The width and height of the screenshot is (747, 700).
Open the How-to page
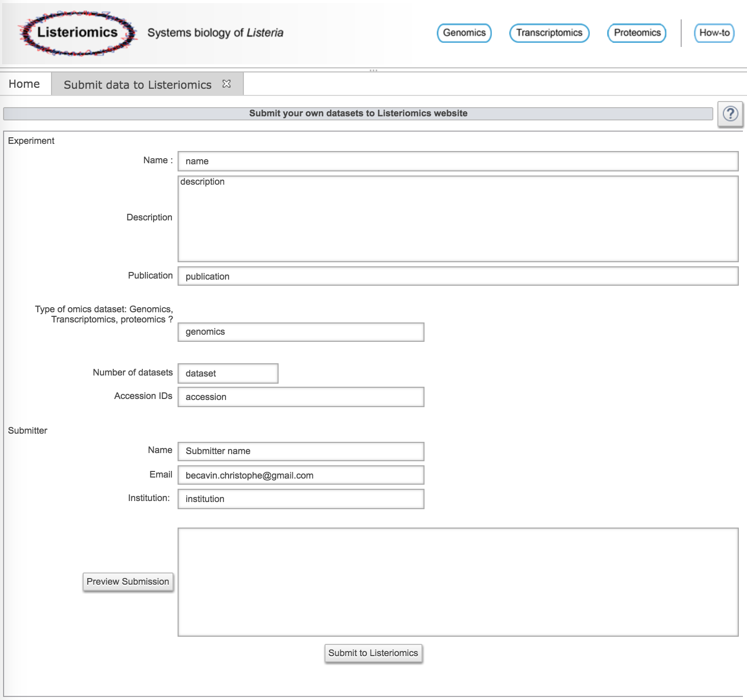tap(714, 33)
